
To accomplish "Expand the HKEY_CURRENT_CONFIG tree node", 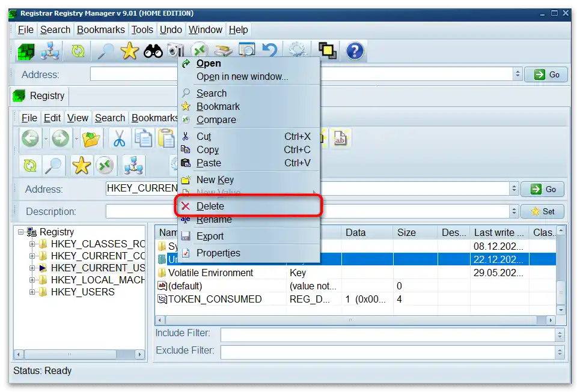I will [32, 256].
